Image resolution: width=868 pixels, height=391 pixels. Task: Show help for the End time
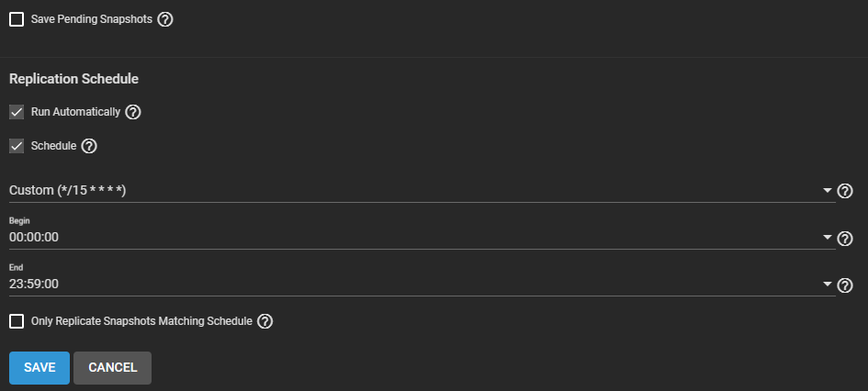[846, 285]
